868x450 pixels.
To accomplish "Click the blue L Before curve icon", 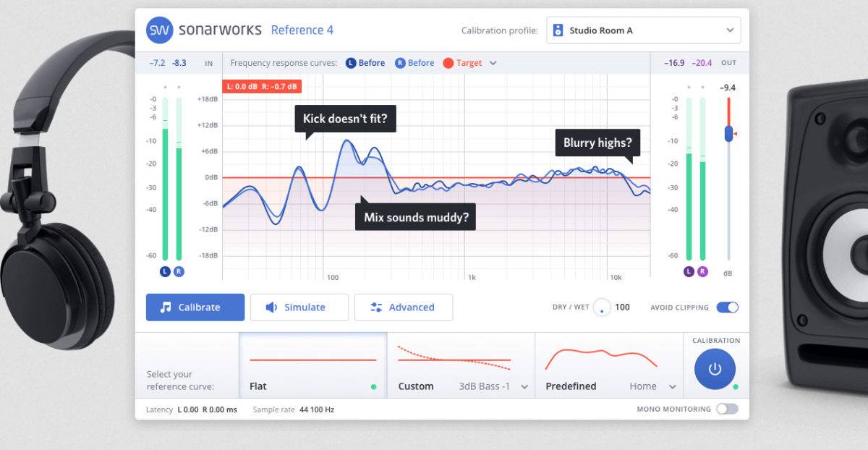I will (351, 63).
